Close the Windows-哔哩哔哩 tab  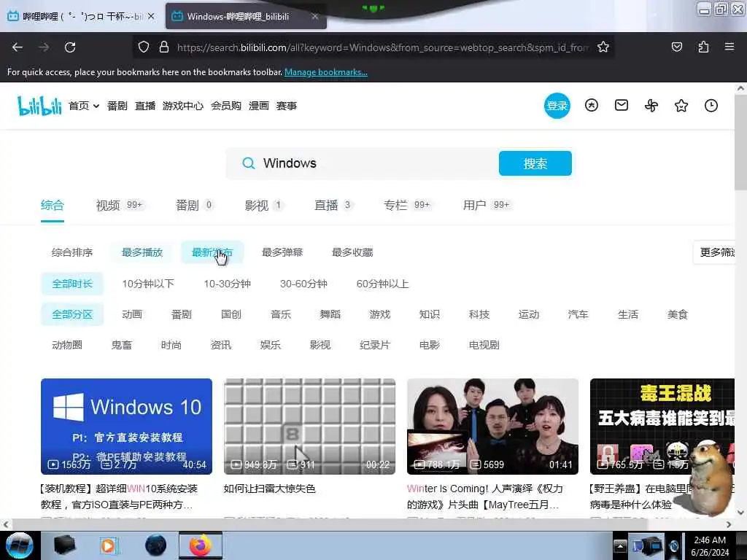[315, 16]
